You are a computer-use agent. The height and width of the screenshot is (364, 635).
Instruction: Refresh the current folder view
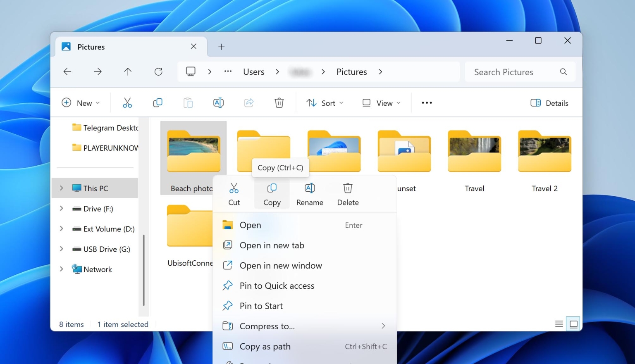[158, 71]
